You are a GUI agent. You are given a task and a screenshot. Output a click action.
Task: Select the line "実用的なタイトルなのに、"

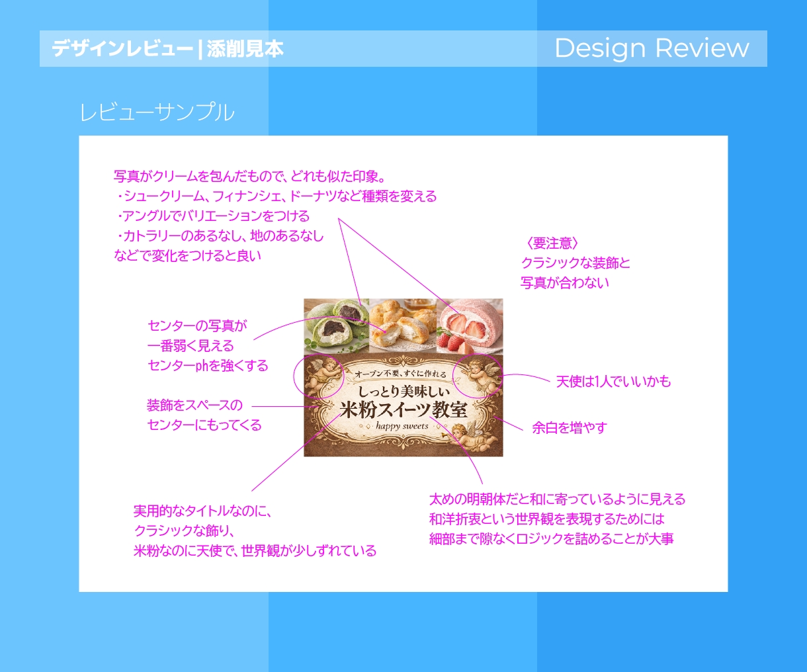pyautogui.click(x=203, y=511)
